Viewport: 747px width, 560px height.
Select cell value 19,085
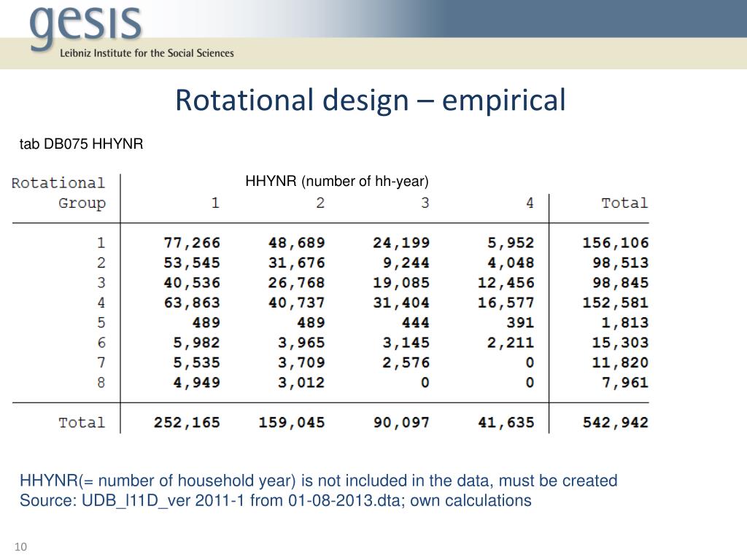pos(401,283)
